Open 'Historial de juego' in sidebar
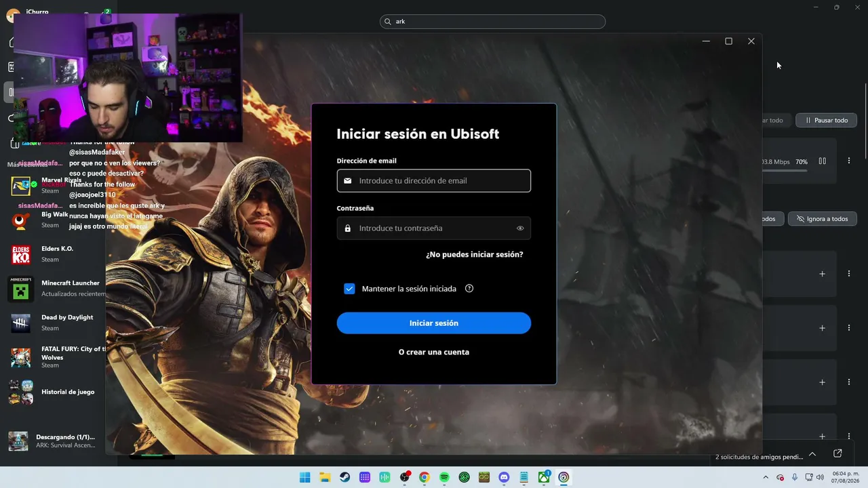868x488 pixels. [54, 392]
